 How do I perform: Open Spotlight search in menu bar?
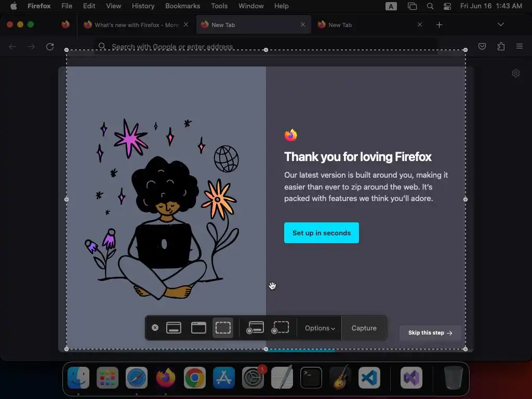430,6
